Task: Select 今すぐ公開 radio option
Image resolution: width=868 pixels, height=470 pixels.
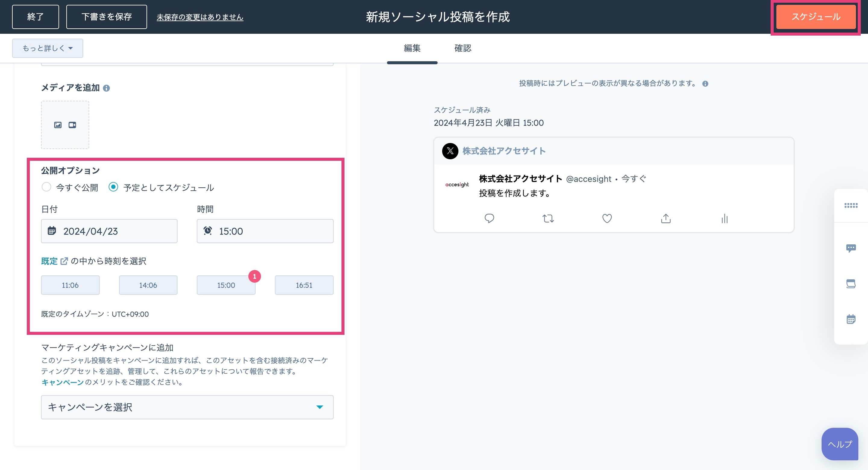Action: coord(46,187)
